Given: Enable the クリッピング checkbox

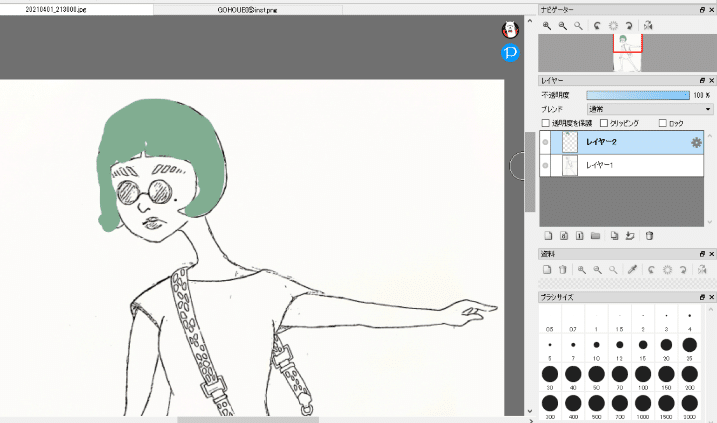Looking at the screenshot, I should pos(604,123).
